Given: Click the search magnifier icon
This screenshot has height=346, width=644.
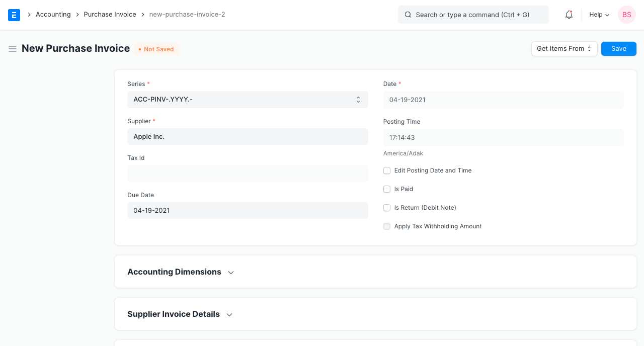Looking at the screenshot, I should click(408, 15).
